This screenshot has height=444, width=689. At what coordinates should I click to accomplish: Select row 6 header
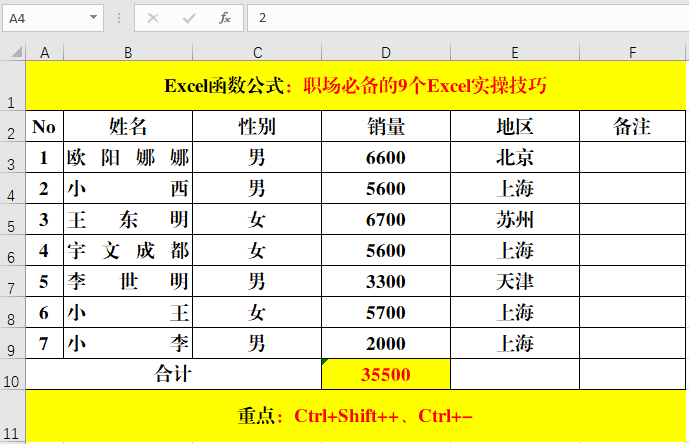[x=12, y=250]
